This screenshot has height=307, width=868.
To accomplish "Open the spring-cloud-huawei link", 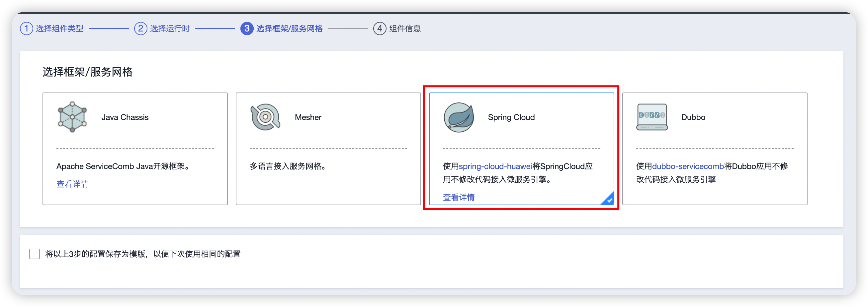I will pyautogui.click(x=495, y=166).
